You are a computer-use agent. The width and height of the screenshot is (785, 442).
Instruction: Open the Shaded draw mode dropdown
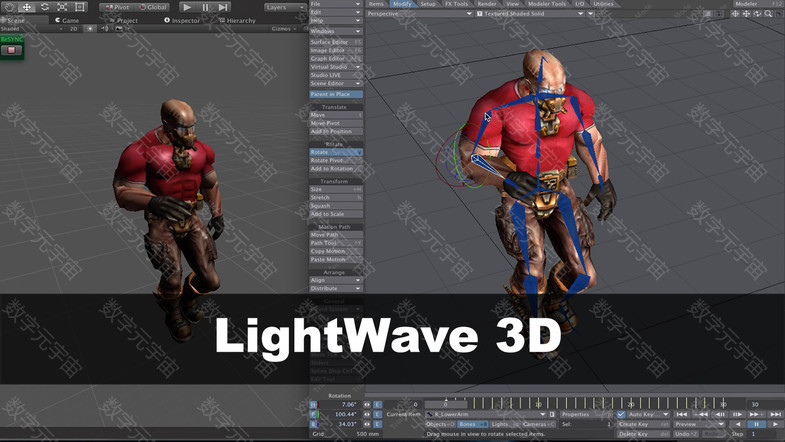tap(31, 29)
